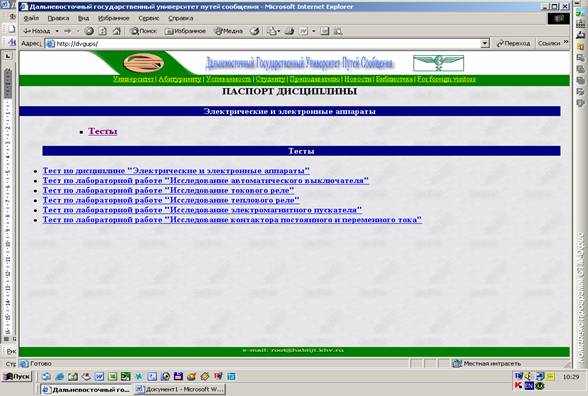Open the Back history dropdown arrow
Image resolution: width=588 pixels, height=396 pixels.
point(57,31)
